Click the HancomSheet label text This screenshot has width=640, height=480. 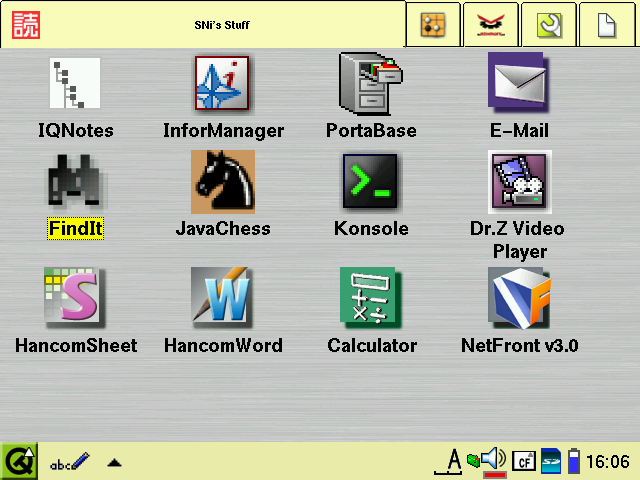pos(76,345)
